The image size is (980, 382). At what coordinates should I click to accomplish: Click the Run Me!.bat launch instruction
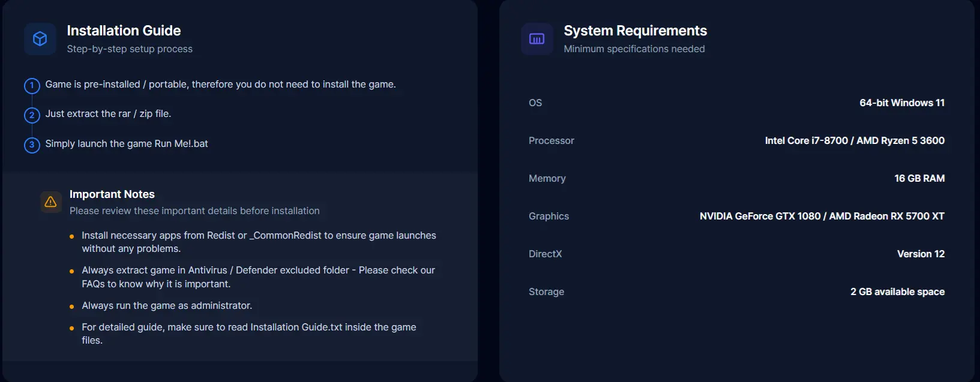[x=127, y=144]
